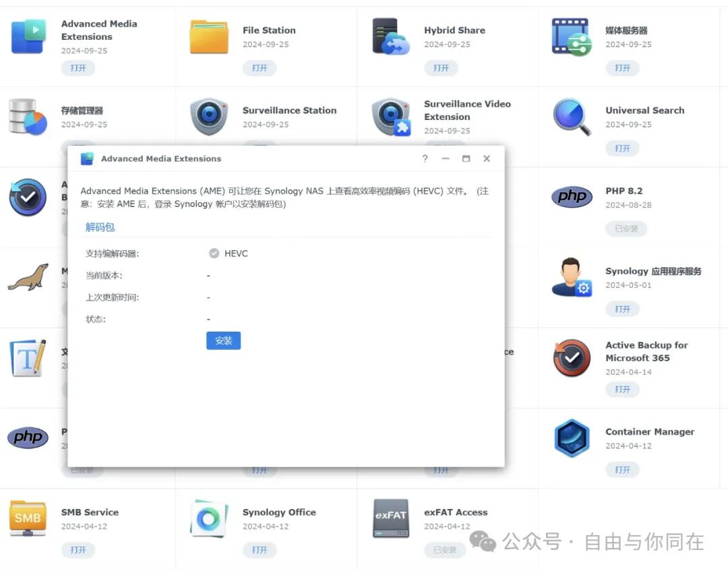The width and height of the screenshot is (728, 571).
Task: Click the Hybrid Share package title
Action: pos(454,30)
